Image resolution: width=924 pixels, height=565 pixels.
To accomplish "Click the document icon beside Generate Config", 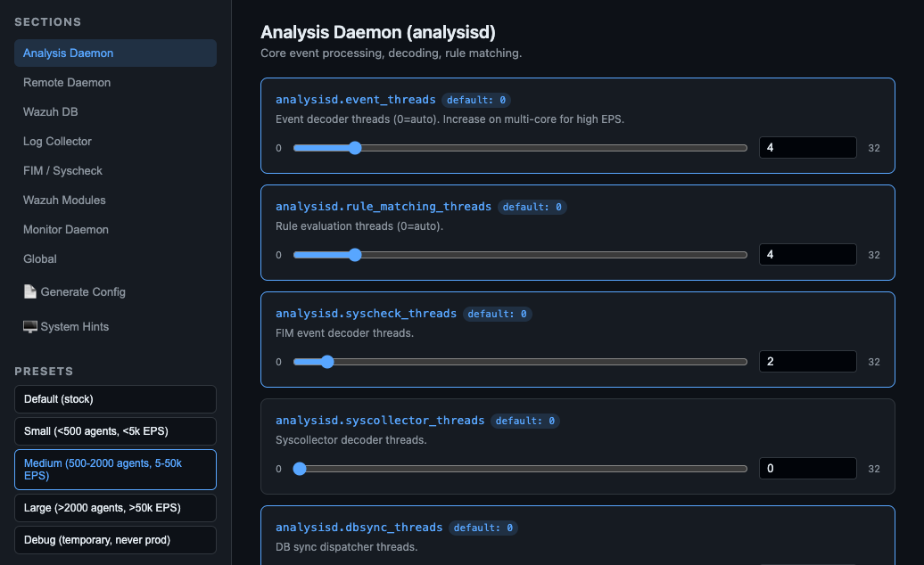I will (30, 292).
